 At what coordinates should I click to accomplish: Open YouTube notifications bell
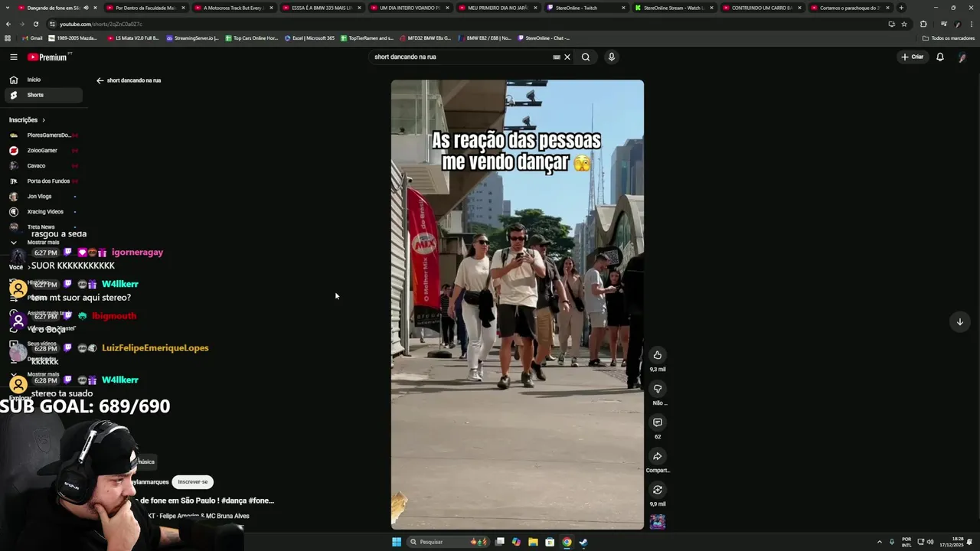pos(940,57)
